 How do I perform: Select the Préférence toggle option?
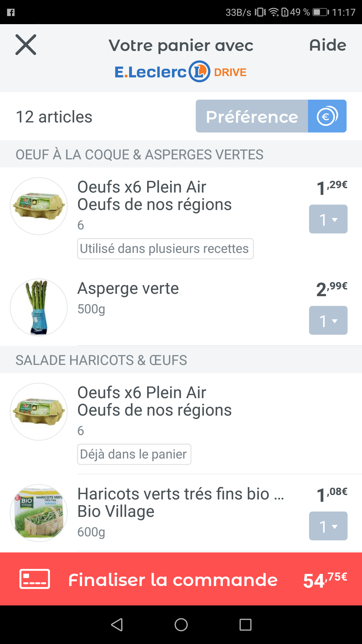tap(252, 116)
